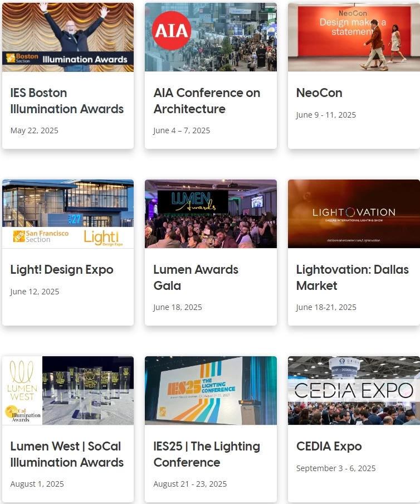Screen dimensions: 420x504
Task: Select the June 18, 2025 date text
Action: pos(178,307)
